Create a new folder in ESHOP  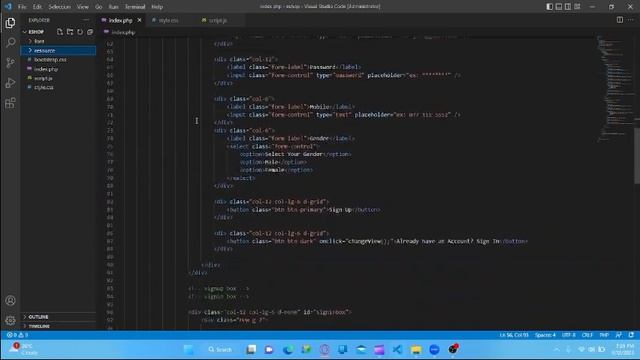(x=70, y=31)
